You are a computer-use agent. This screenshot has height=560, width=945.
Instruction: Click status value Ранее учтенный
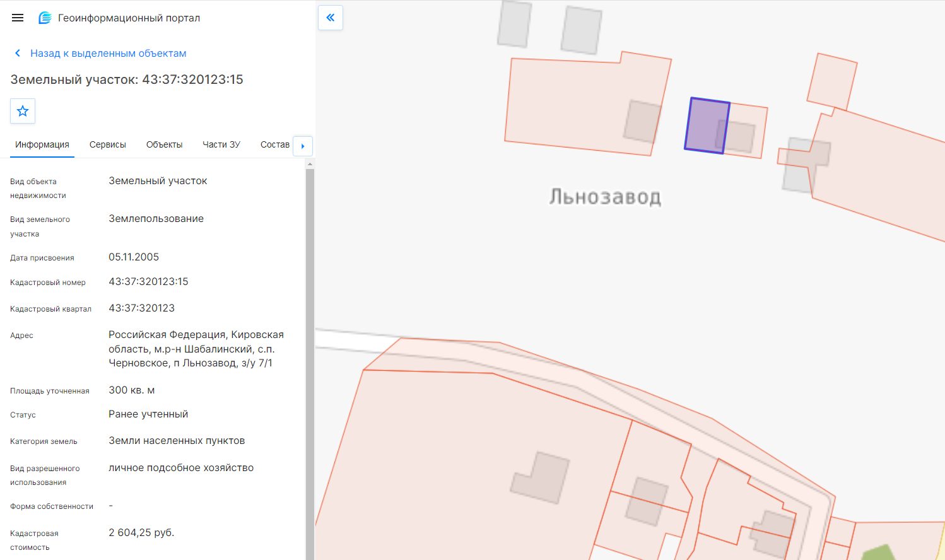pos(148,414)
